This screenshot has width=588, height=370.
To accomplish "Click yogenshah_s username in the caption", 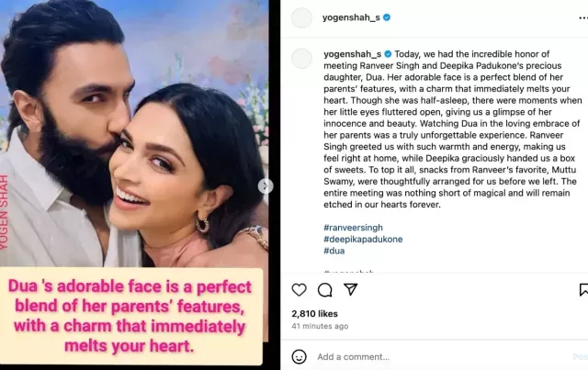I will tap(351, 54).
